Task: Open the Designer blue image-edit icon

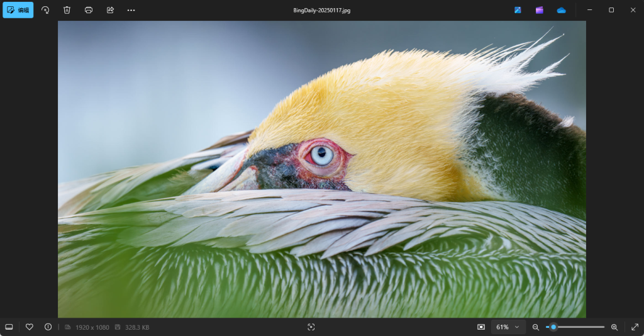Action: (x=518, y=10)
